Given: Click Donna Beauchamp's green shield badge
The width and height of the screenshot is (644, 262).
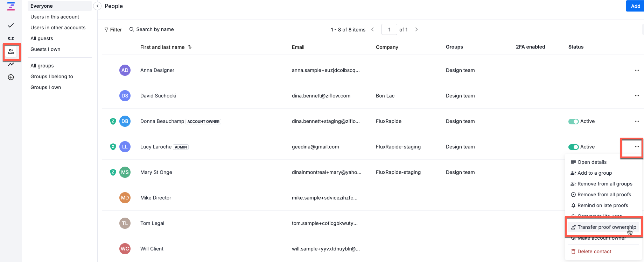Looking at the screenshot, I should coord(113,121).
